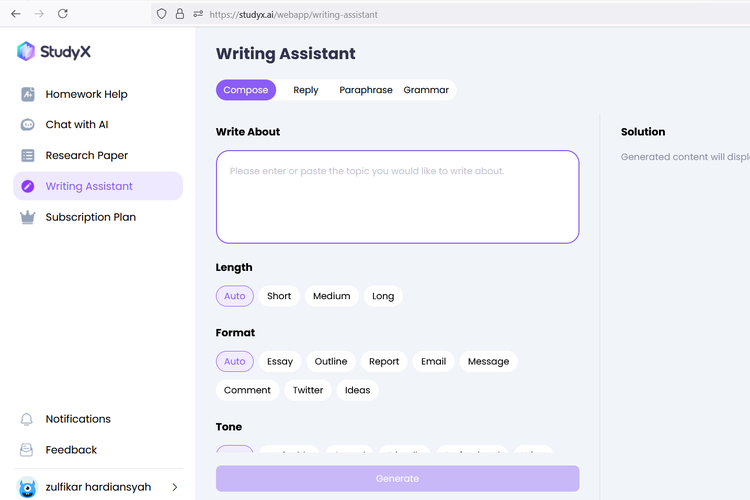The height and width of the screenshot is (500, 750).
Task: Switch to the Paraphrase tab
Action: (366, 90)
